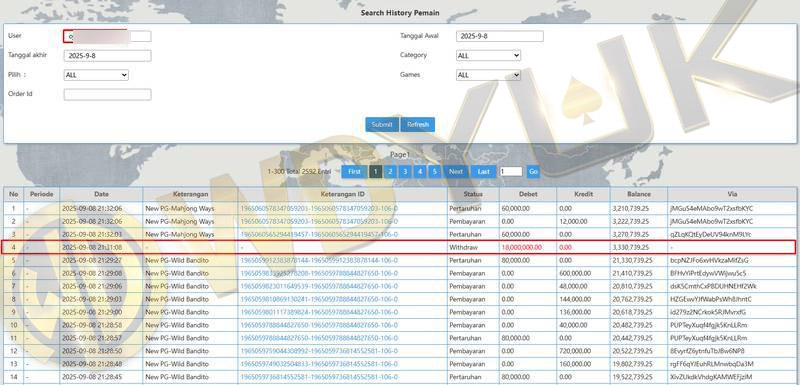The width and height of the screenshot is (800, 385).
Task: Focus the Tanggal Awal date field
Action: [499, 36]
